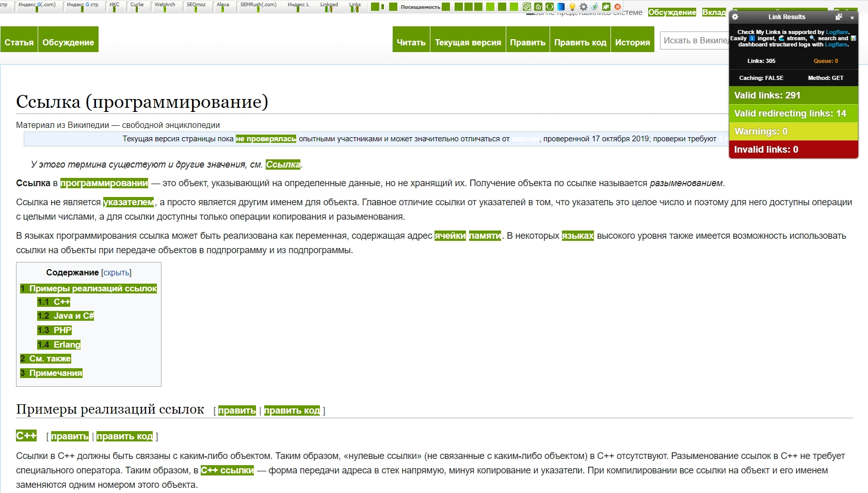Click the SEMRush(.com) toolbar item
Screen dimensions: 868x493
[259, 6]
